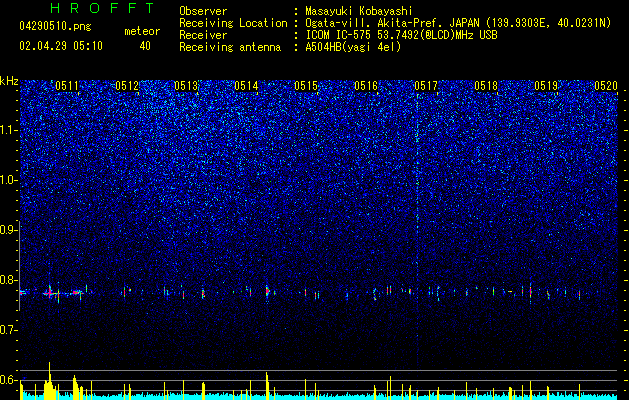Click the 0520 time marker
The height and width of the screenshot is (400, 629).
coord(606,86)
